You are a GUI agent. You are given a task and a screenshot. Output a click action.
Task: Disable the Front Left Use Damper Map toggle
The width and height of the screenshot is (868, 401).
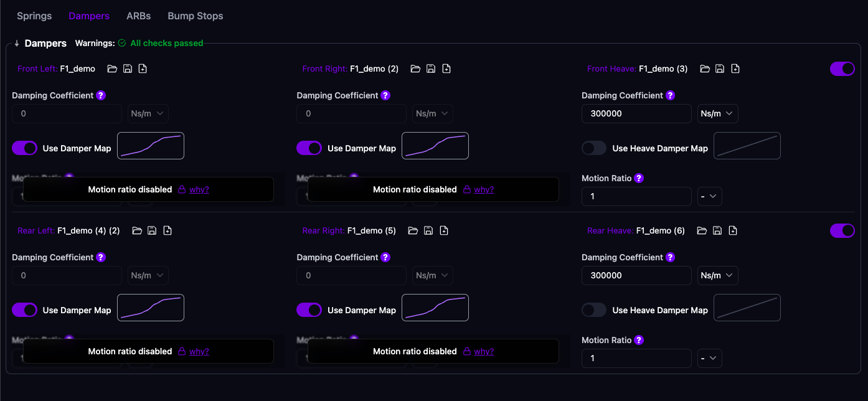[x=25, y=148]
